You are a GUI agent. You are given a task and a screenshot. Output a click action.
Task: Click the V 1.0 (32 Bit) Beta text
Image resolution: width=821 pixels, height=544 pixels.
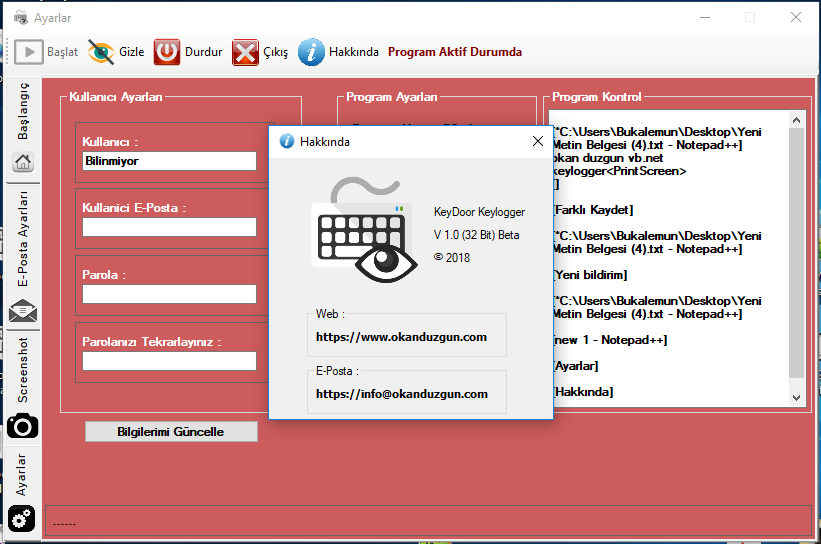(476, 235)
